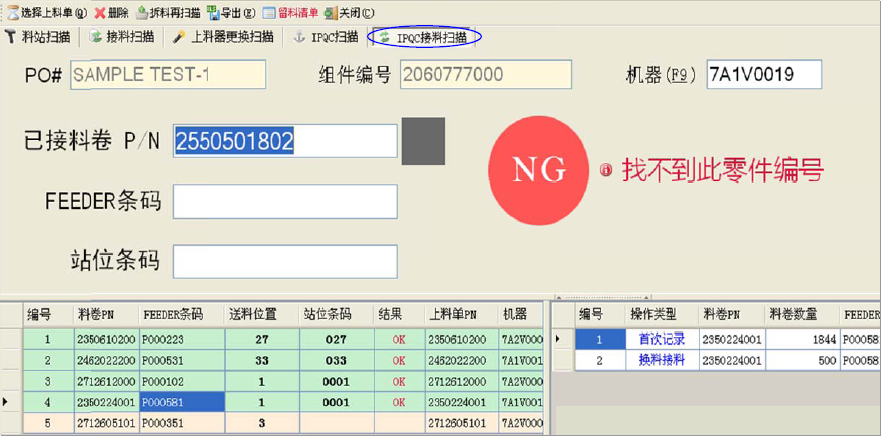Select the highlighted cell P000581
The height and width of the screenshot is (437, 882).
[182, 403]
